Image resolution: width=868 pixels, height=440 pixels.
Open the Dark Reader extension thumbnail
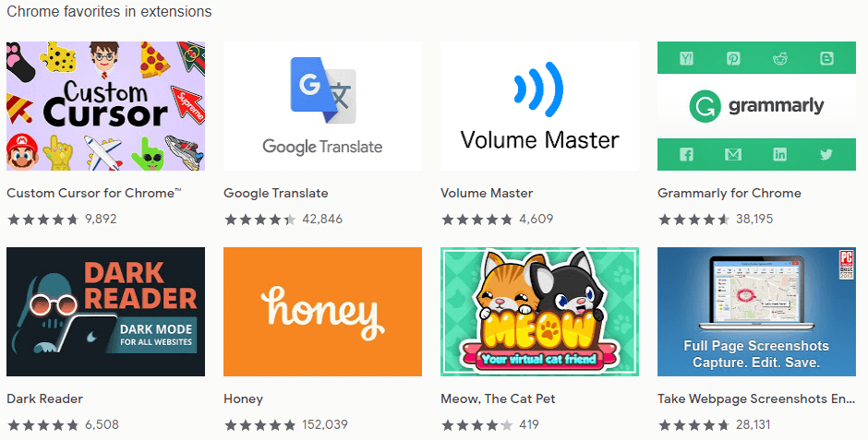click(106, 312)
